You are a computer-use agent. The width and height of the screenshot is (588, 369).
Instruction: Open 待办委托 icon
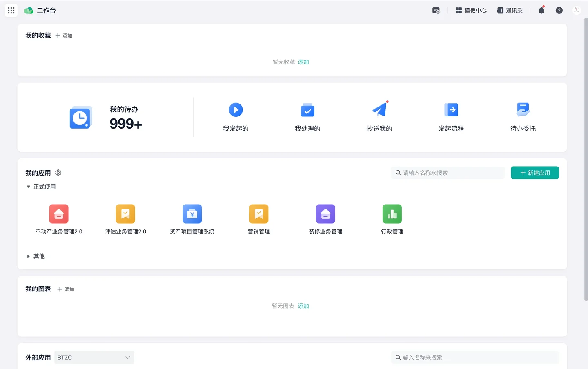point(523,110)
